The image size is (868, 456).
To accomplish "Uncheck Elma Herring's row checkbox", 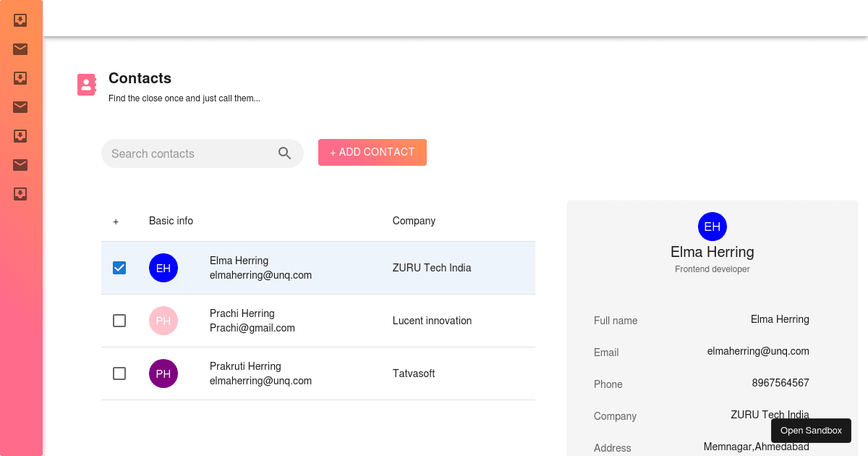I will (x=119, y=268).
